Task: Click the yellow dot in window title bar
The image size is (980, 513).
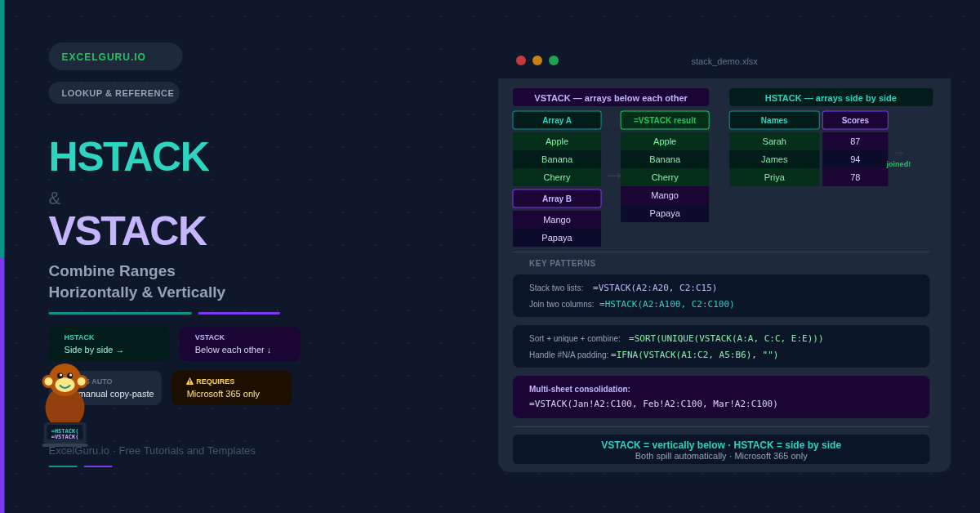Action: pyautogui.click(x=537, y=60)
